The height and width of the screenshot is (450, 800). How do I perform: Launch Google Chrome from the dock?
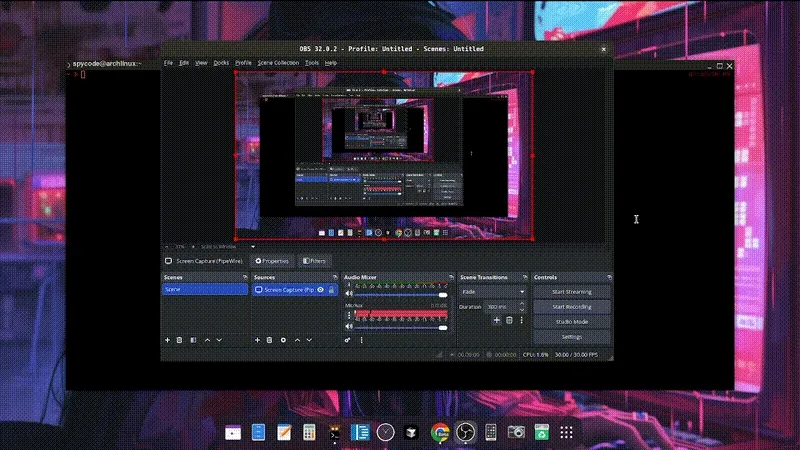(438, 432)
